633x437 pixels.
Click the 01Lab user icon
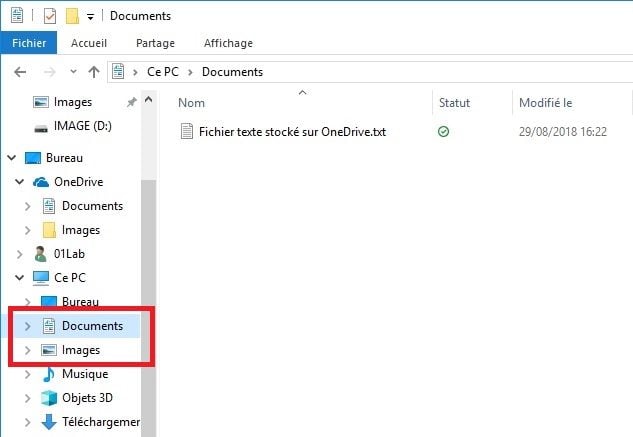tap(40, 254)
